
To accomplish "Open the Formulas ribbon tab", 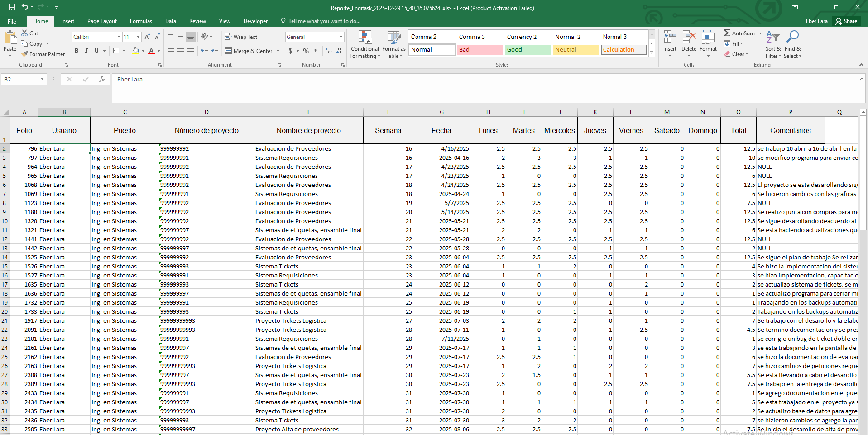I will click(x=141, y=21).
